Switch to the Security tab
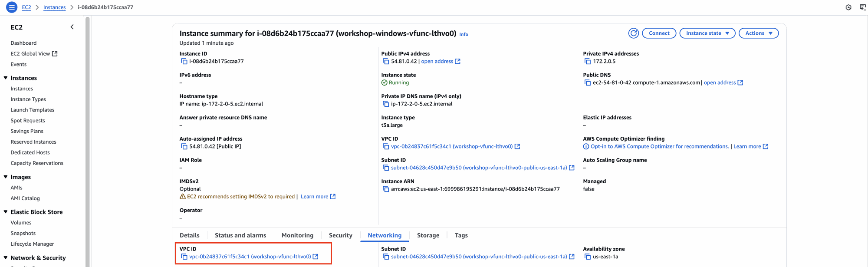The width and height of the screenshot is (868, 267). [x=340, y=235]
